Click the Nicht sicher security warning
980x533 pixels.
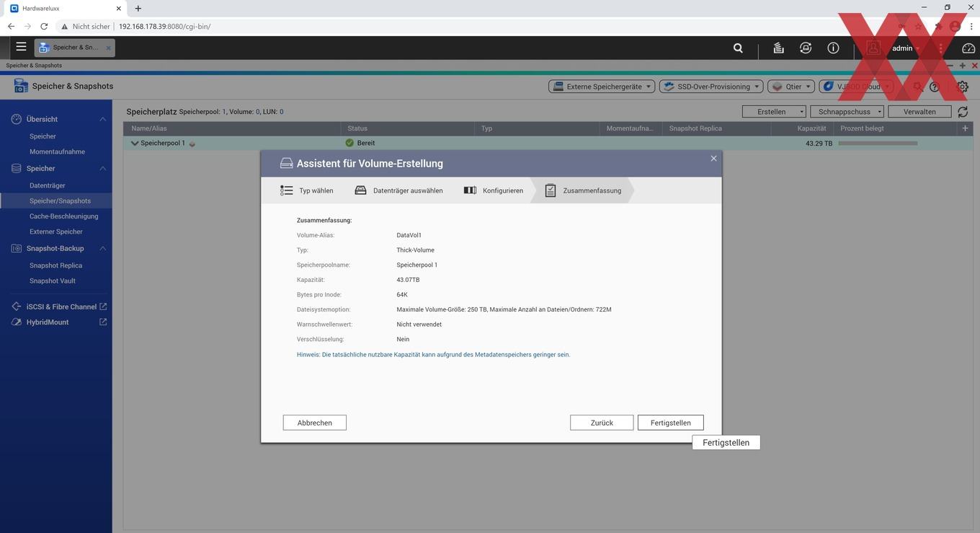click(x=86, y=26)
